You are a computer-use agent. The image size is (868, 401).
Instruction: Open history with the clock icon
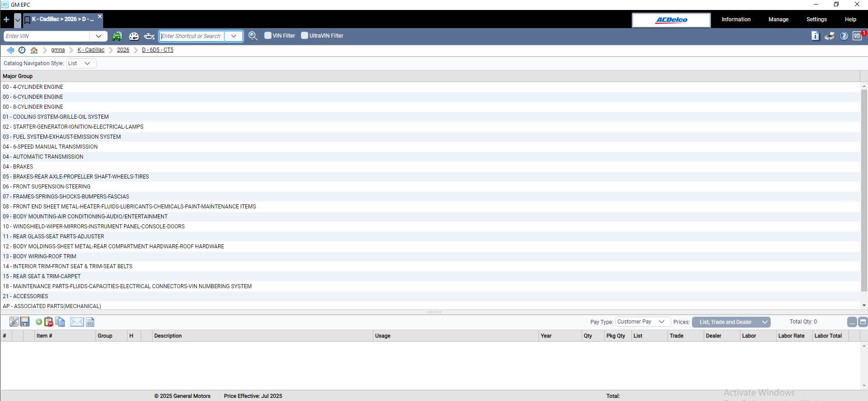(x=22, y=50)
